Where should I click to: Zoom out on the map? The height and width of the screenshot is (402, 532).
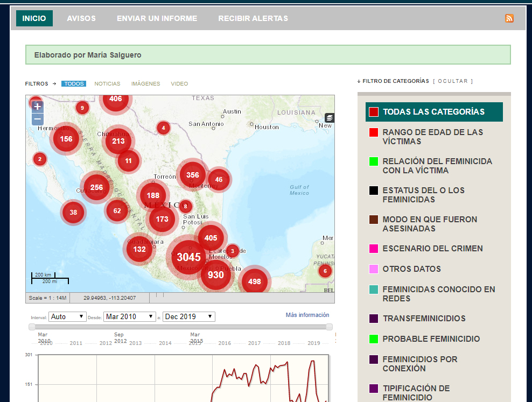tap(38, 119)
